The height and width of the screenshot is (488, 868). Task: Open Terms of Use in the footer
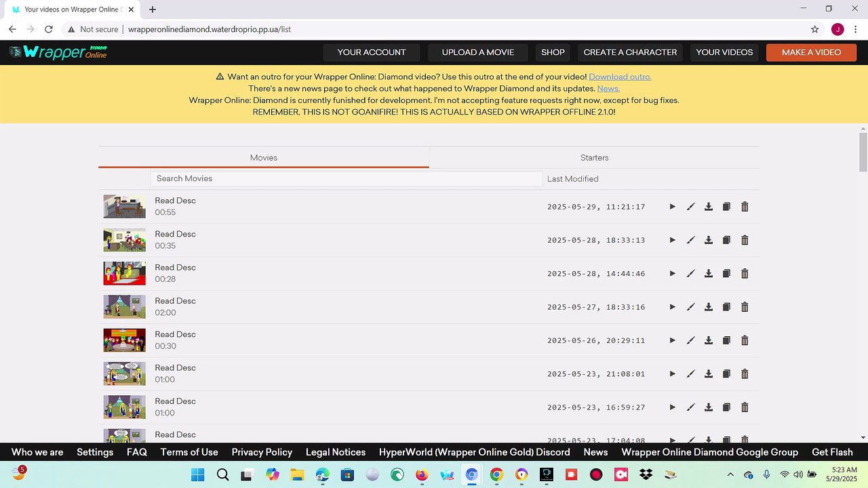tap(189, 452)
